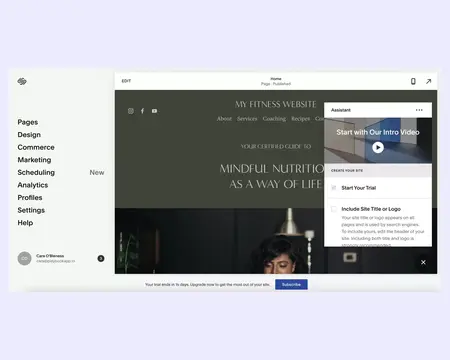450x360 pixels.
Task: Click the EDIT button
Action: click(x=126, y=81)
